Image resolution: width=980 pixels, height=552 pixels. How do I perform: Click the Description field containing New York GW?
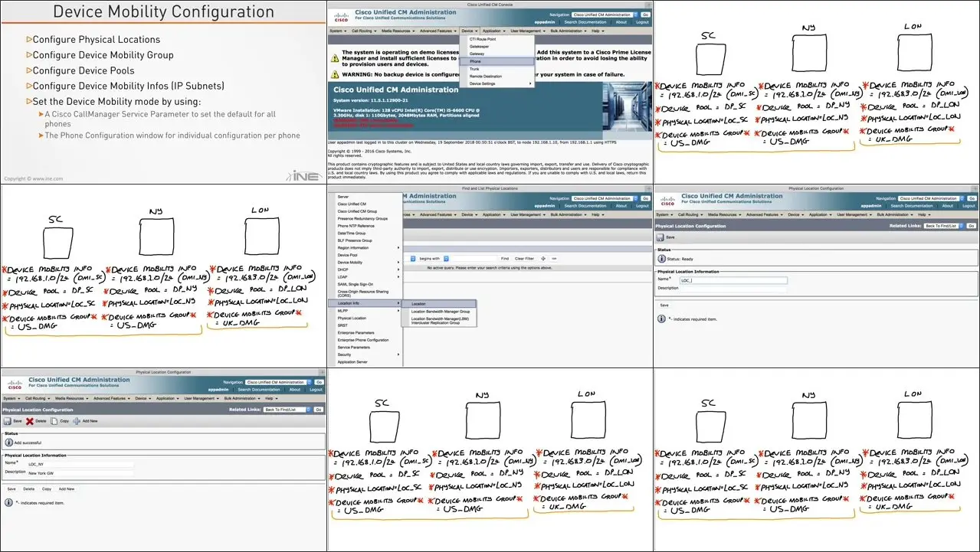click(x=80, y=473)
